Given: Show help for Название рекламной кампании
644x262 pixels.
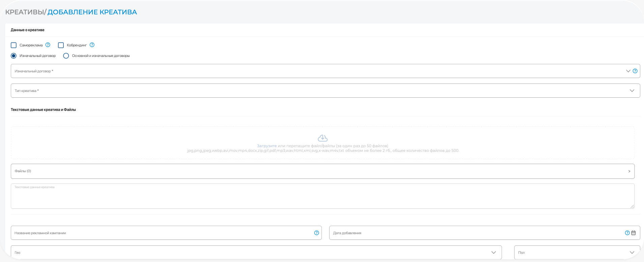Looking at the screenshot, I should (x=316, y=233).
